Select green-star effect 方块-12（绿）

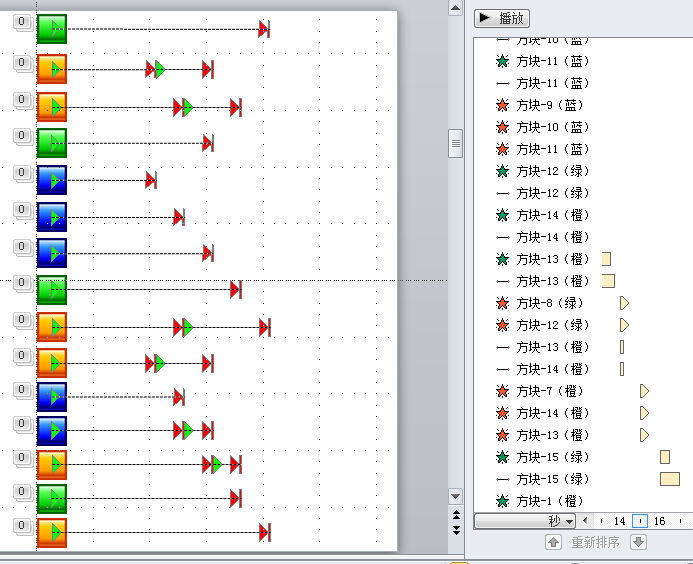click(543, 171)
